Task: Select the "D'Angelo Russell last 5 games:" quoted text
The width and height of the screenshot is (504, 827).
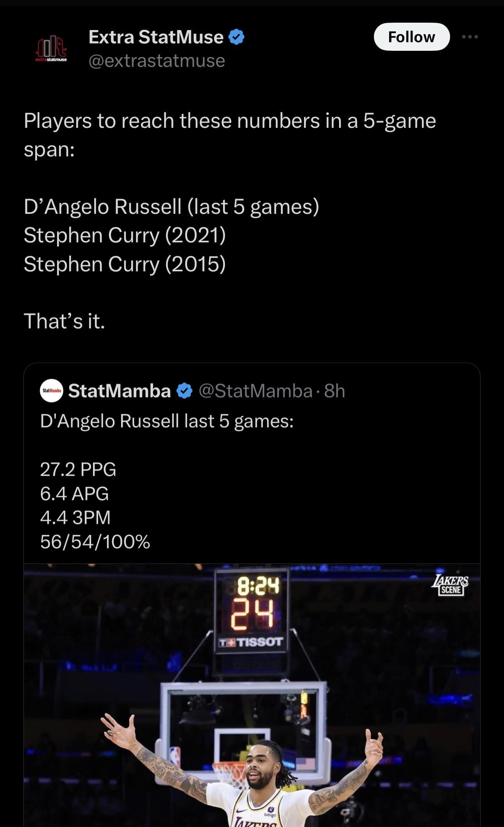Action: [167, 421]
